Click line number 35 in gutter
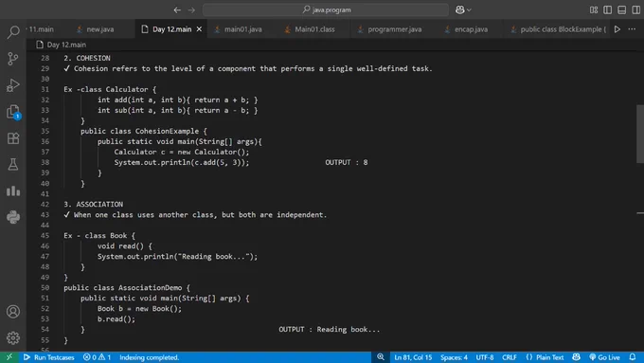The height and width of the screenshot is (363, 644). point(45,131)
